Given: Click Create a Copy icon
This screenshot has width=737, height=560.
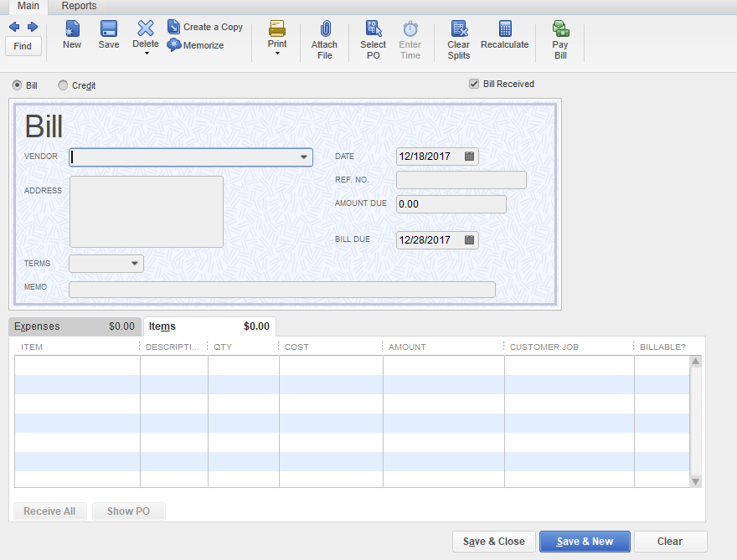Looking at the screenshot, I should tap(173, 27).
